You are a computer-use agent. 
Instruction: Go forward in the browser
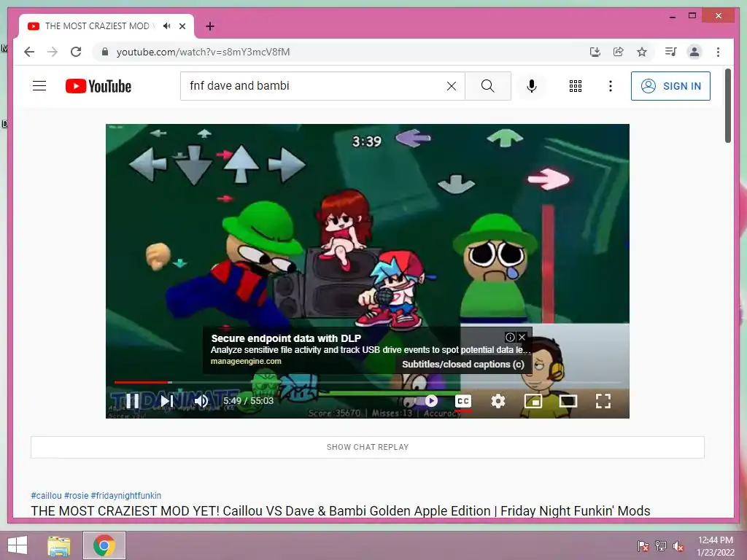(x=53, y=52)
